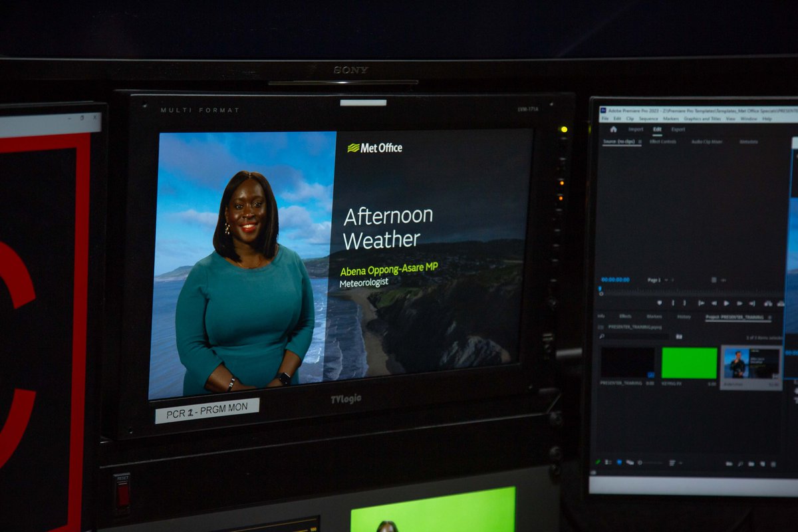798x532 pixels.
Task: Click the Insert edit button
Action: [x=768, y=303]
